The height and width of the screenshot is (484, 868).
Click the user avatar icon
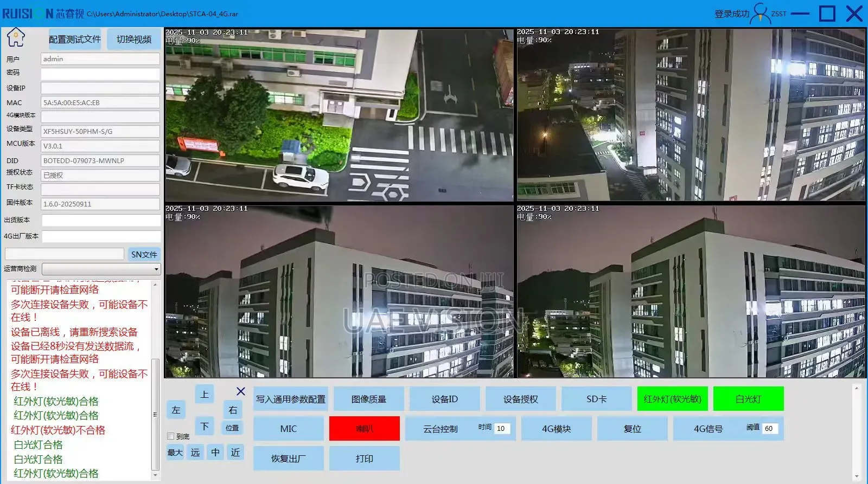tap(761, 14)
